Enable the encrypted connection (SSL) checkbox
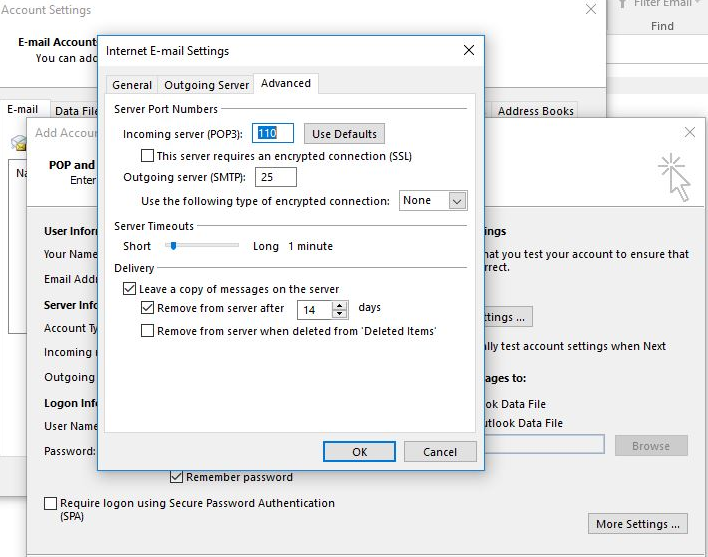Screen dimensions: 708x557 pyautogui.click(x=147, y=156)
